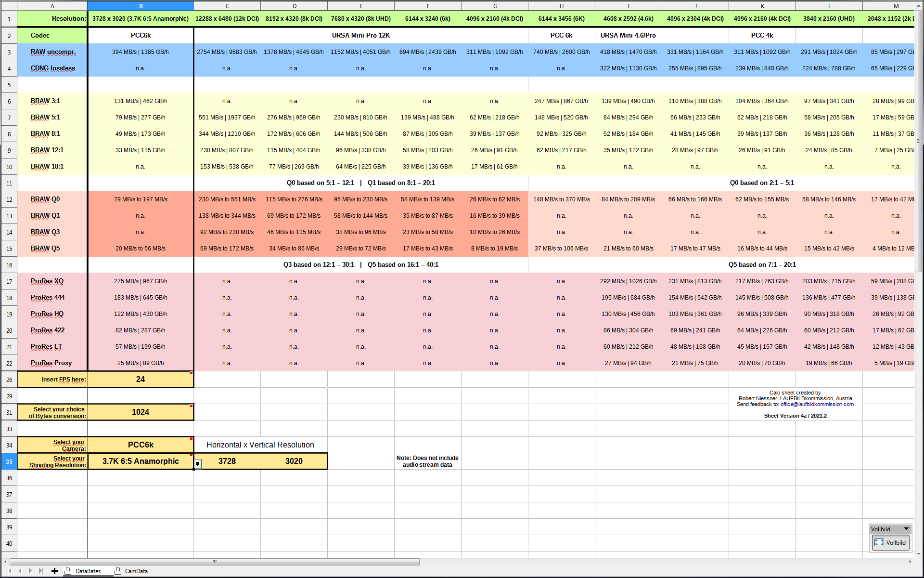The image size is (924, 578).
Task: Select row 35 header
Action: (x=9, y=461)
